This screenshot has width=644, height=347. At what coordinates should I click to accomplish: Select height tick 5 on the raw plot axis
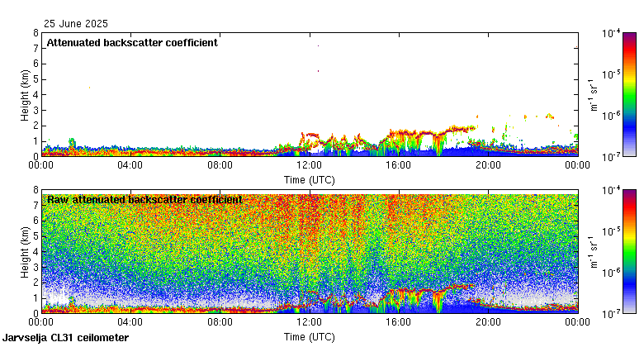36,236
